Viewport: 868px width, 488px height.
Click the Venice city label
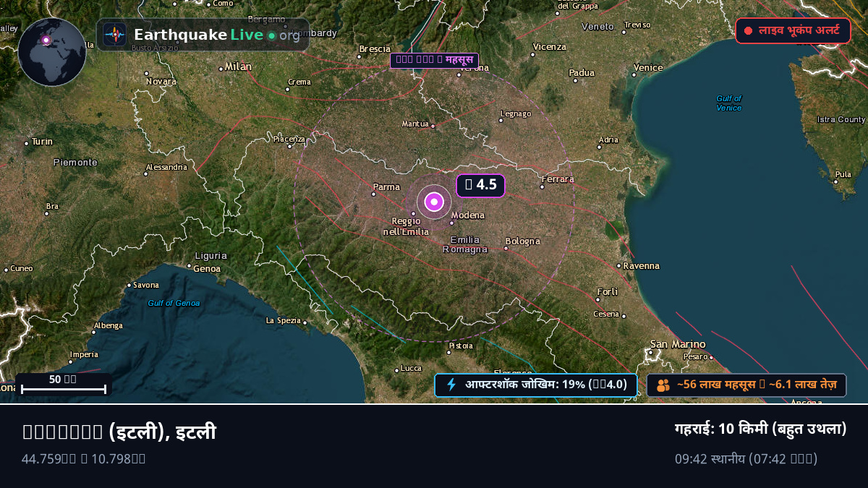(x=648, y=68)
